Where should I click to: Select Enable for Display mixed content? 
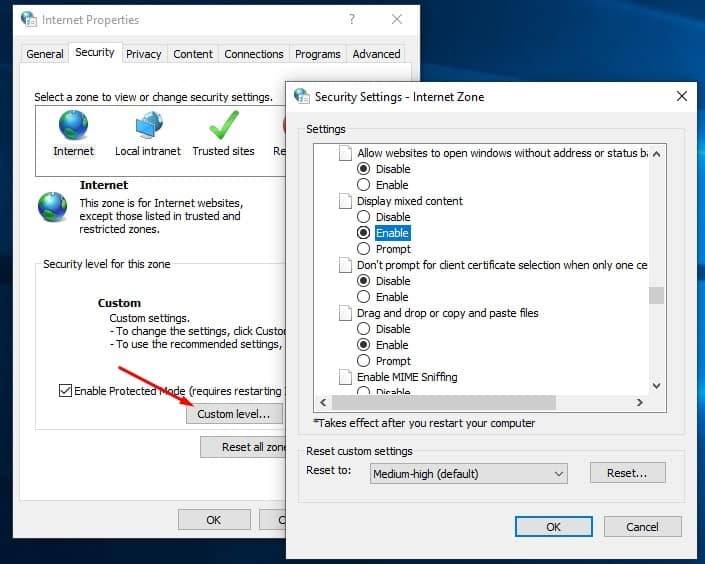[363, 233]
